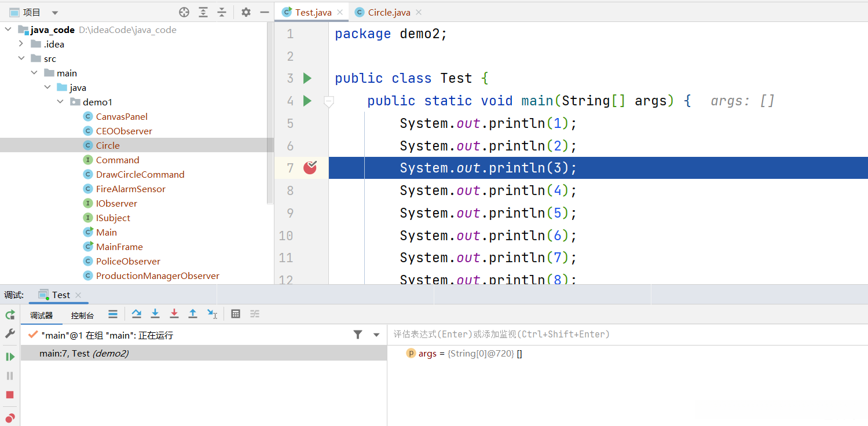
Task: Toggle the frames filter funnel icon
Action: [x=358, y=335]
